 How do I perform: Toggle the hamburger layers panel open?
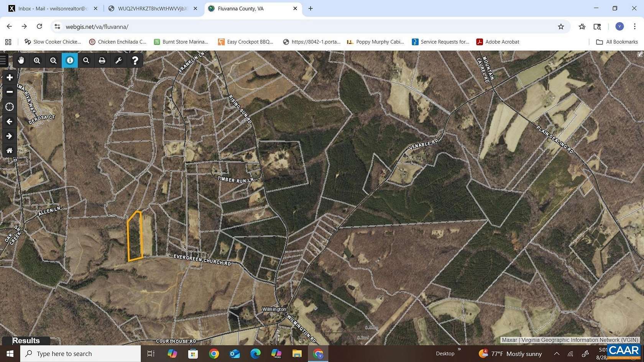coord(3,59)
